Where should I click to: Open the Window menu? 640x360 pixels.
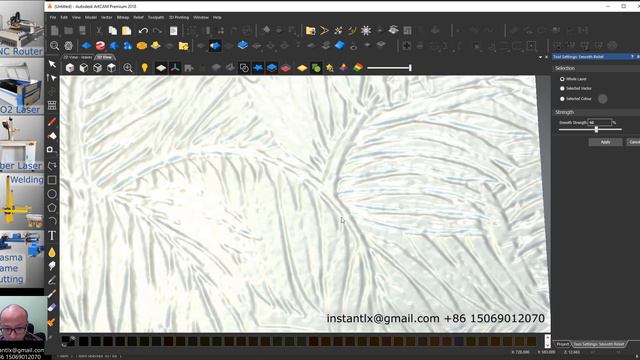tap(201, 18)
